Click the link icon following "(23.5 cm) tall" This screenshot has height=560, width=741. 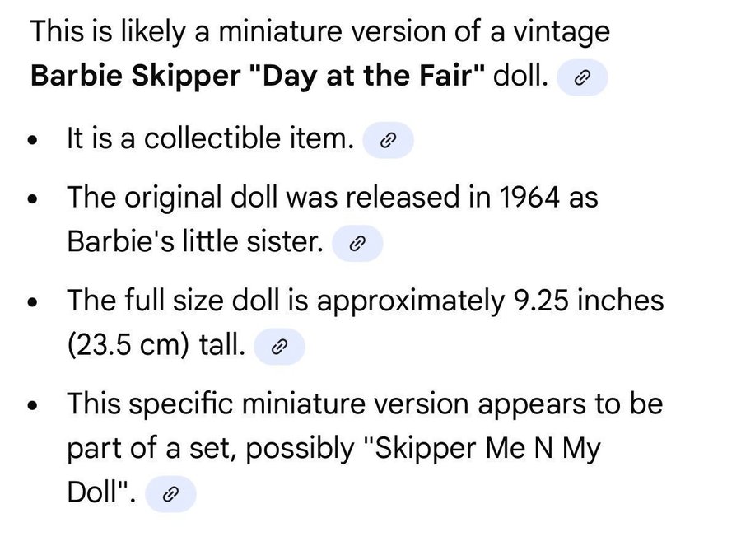(x=279, y=347)
